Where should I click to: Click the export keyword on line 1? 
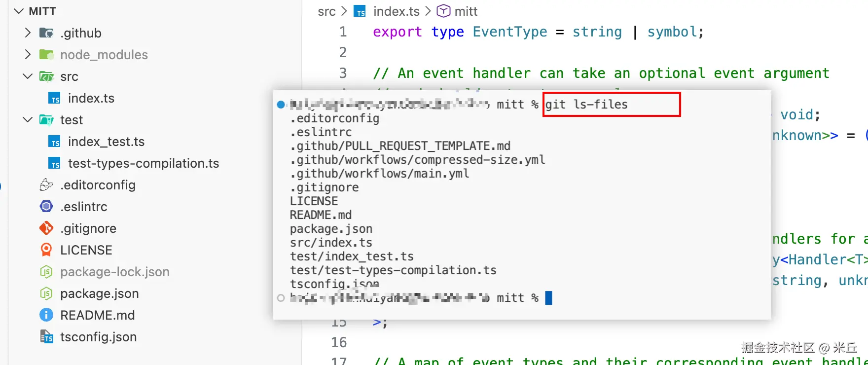click(398, 32)
